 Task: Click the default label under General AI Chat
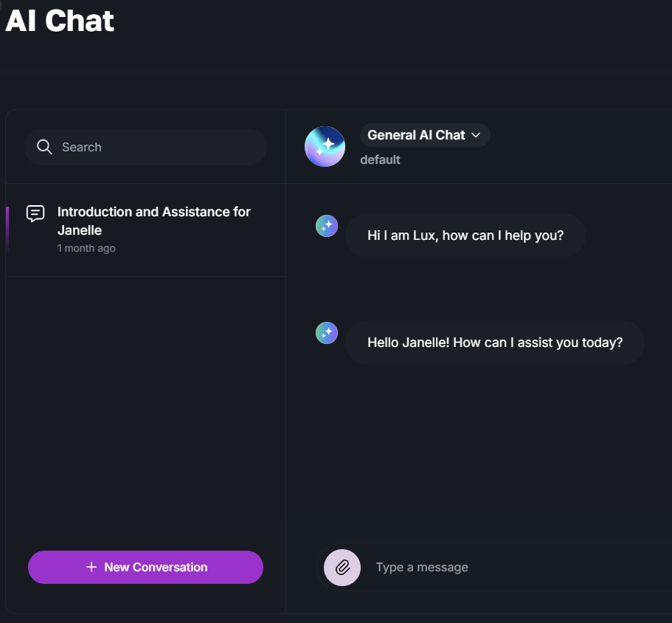pyautogui.click(x=381, y=159)
